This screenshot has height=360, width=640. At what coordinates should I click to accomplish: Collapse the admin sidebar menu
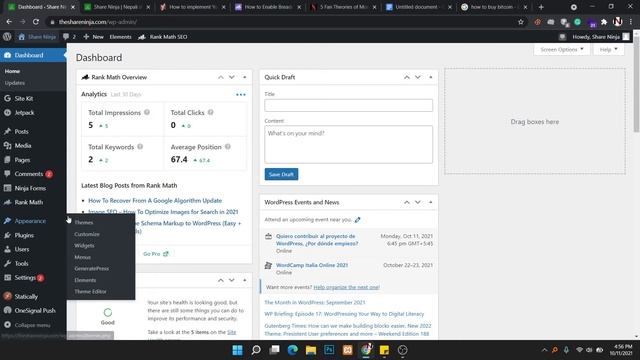[x=33, y=325]
